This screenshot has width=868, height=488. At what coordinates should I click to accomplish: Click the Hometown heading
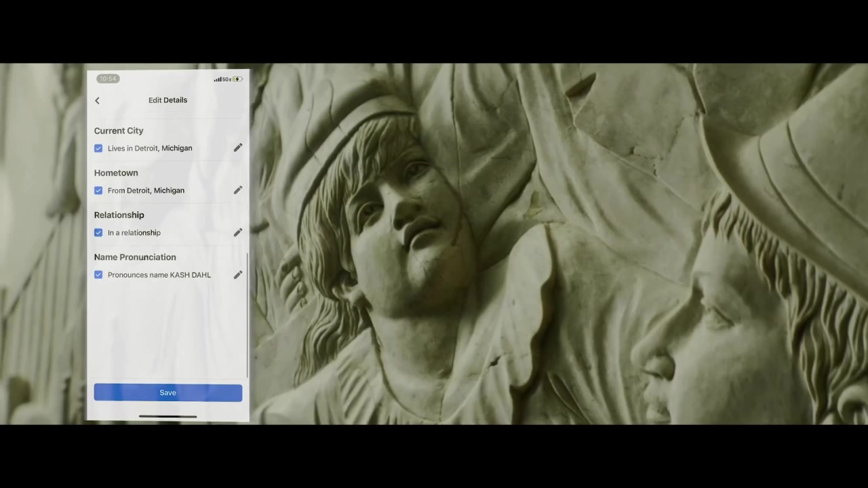(116, 173)
